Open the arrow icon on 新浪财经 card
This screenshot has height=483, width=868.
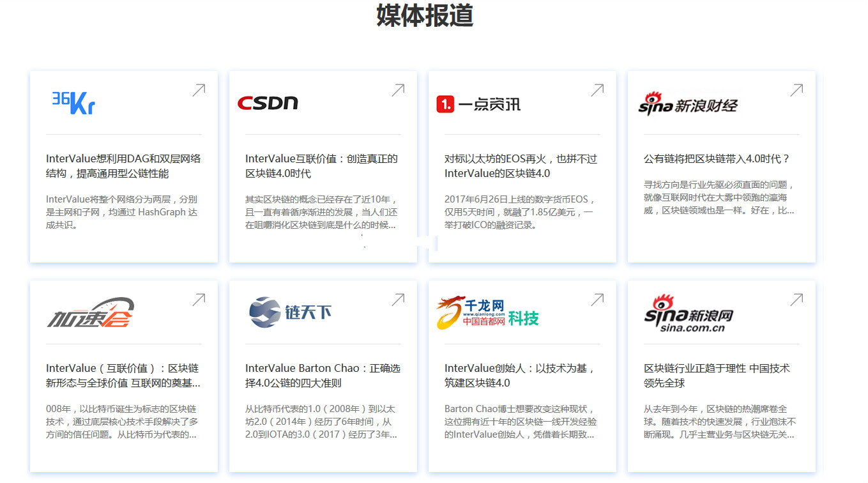[x=796, y=90]
